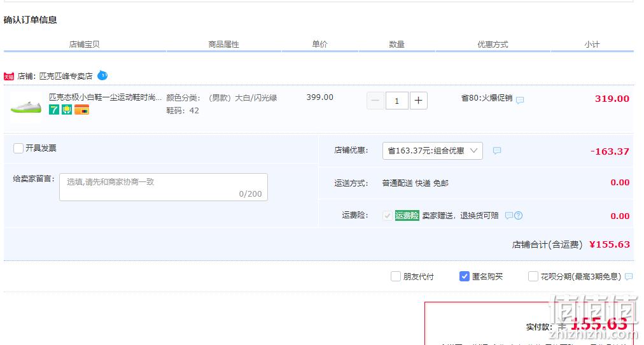
Task: Toggle the 运费险 checkbox
Action: pyautogui.click(x=388, y=216)
